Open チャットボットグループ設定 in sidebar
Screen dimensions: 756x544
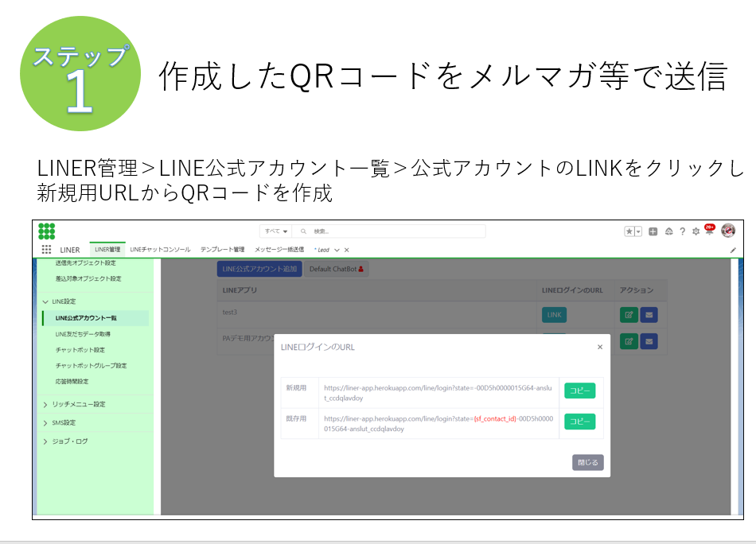[x=92, y=366]
